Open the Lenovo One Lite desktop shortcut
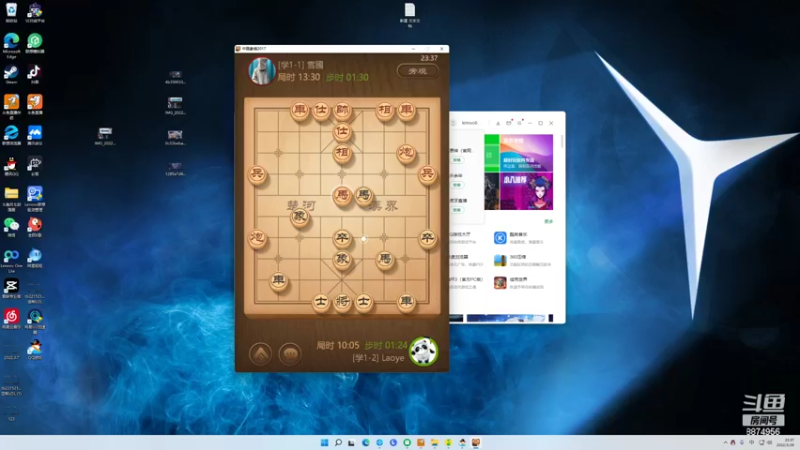This screenshot has width=800, height=450. [11, 260]
